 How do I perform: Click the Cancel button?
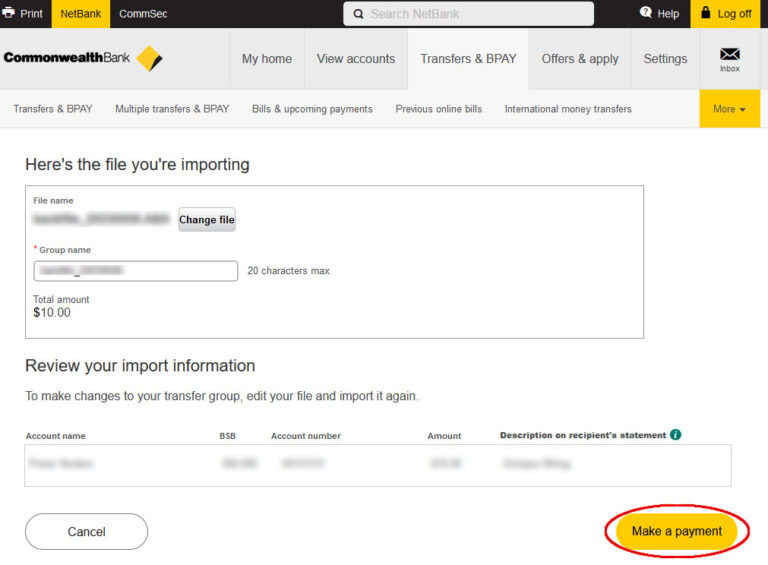click(86, 532)
